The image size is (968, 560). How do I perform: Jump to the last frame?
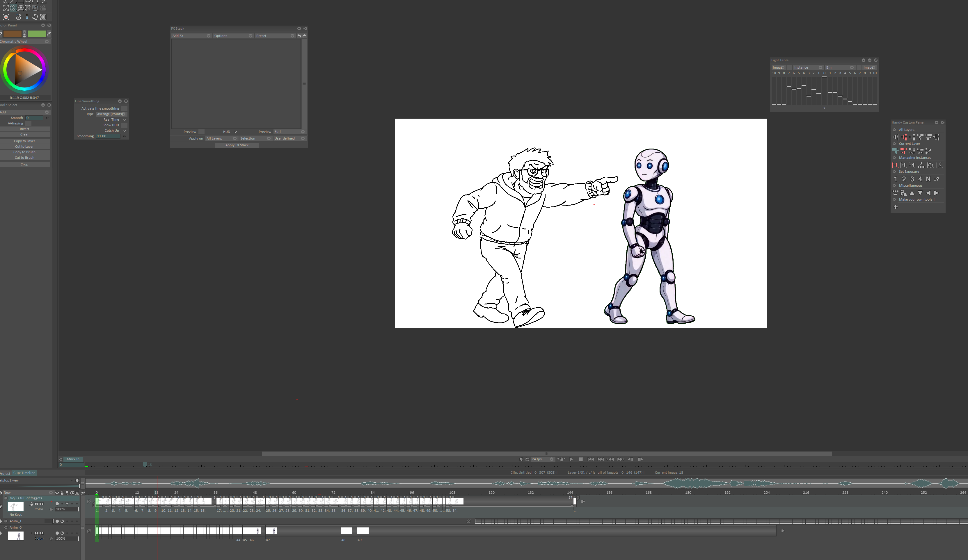coord(601,459)
